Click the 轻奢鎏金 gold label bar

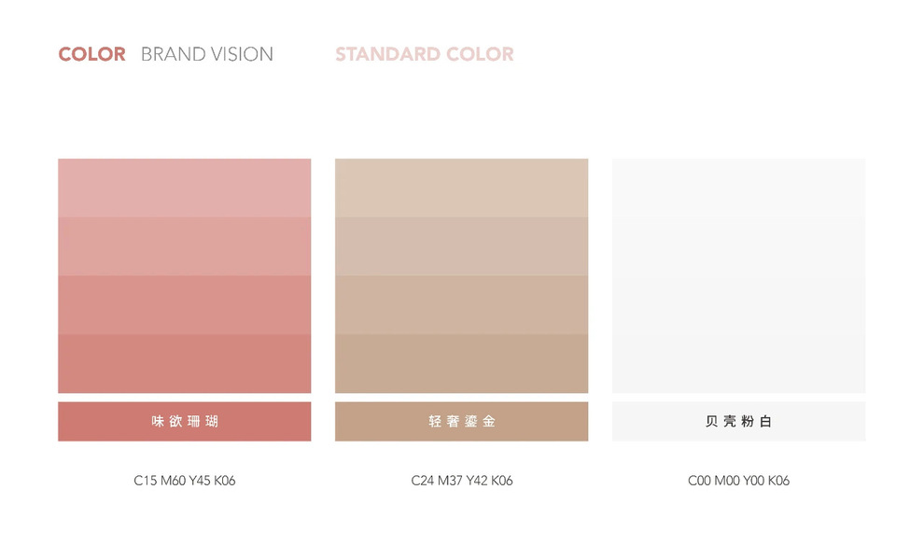coord(461,421)
